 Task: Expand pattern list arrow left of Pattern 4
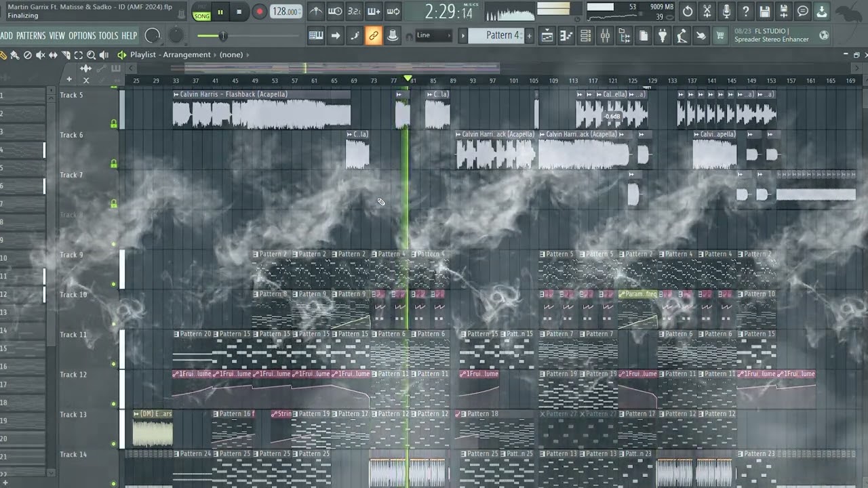click(463, 35)
